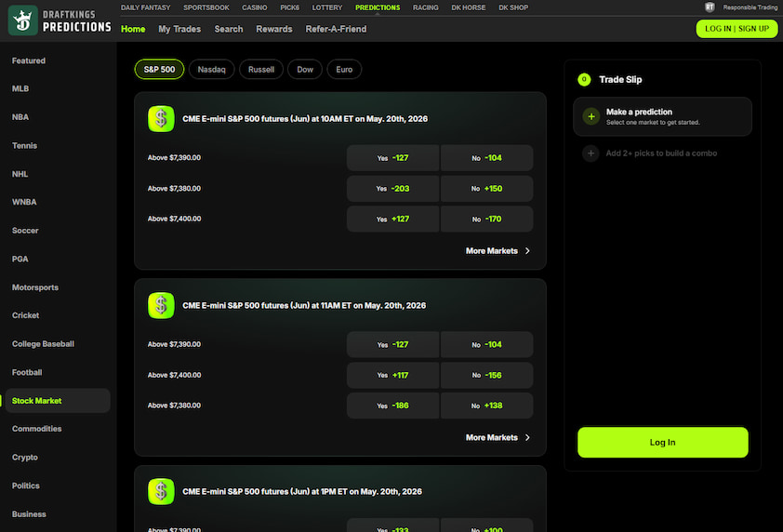Image resolution: width=783 pixels, height=532 pixels.
Task: Pick Yes +127 for 10AM Above $7,400.00
Action: pos(392,219)
